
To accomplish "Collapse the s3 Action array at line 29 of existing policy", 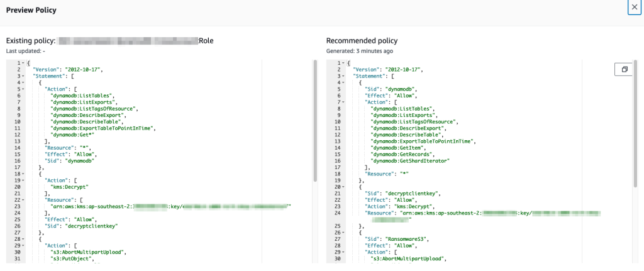I will (23, 246).
